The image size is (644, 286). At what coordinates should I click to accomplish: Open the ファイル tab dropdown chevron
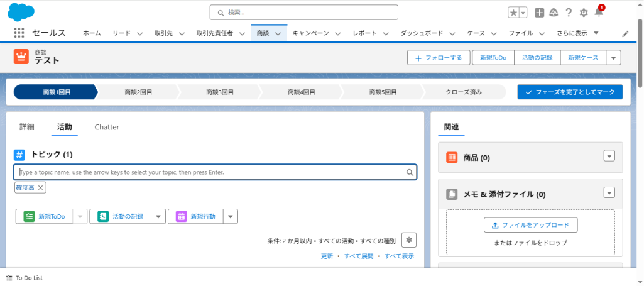click(x=542, y=34)
